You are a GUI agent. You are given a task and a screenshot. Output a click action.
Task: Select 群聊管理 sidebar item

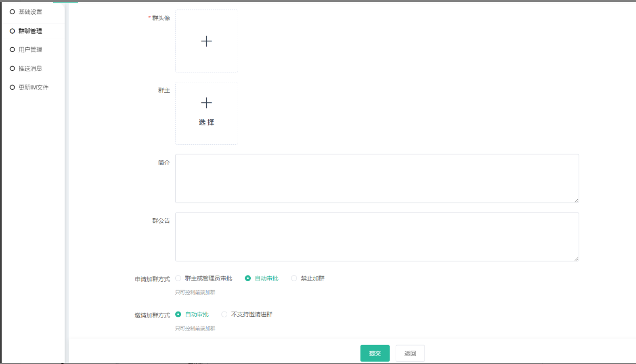30,31
